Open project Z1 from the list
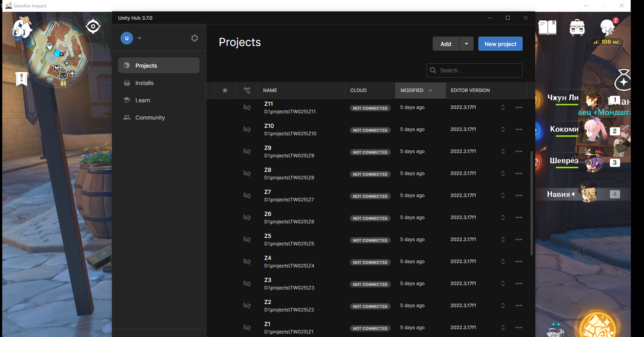Image resolution: width=644 pixels, height=337 pixels. [x=289, y=328]
